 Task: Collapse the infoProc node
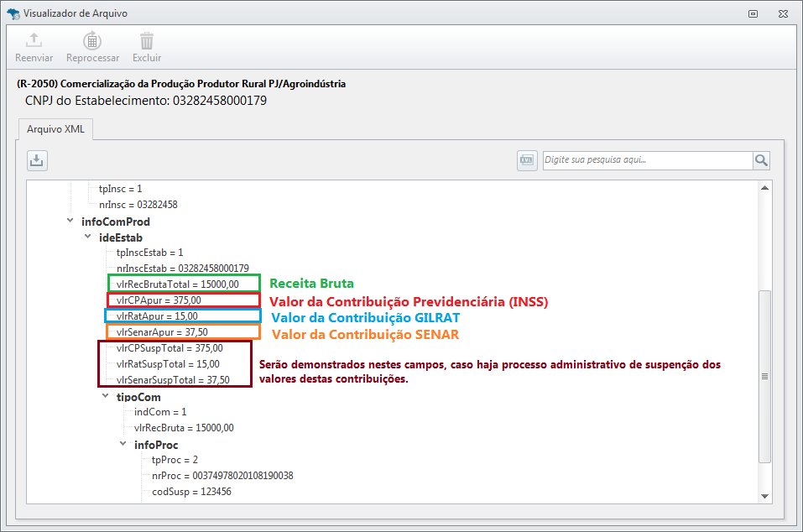tap(123, 444)
